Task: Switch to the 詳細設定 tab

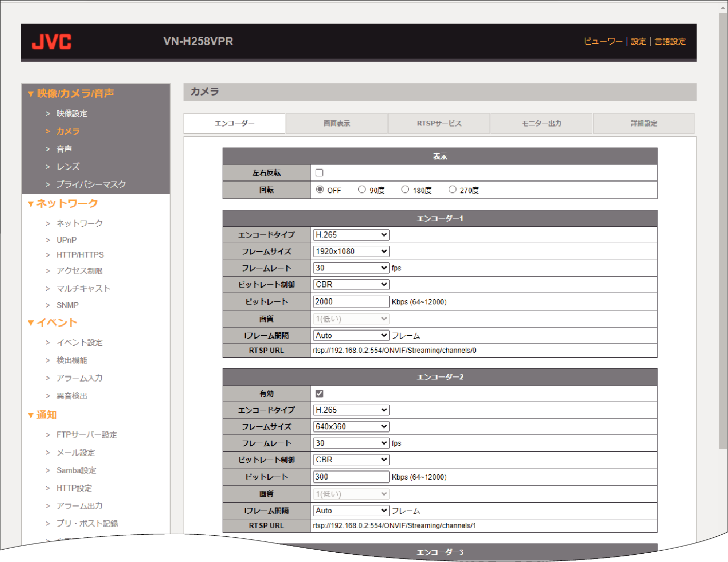Action: pyautogui.click(x=644, y=123)
